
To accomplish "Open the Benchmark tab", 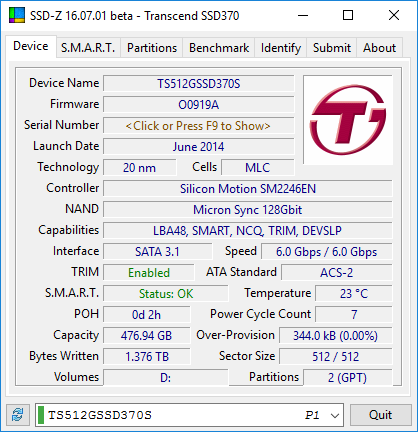I will [x=219, y=48].
